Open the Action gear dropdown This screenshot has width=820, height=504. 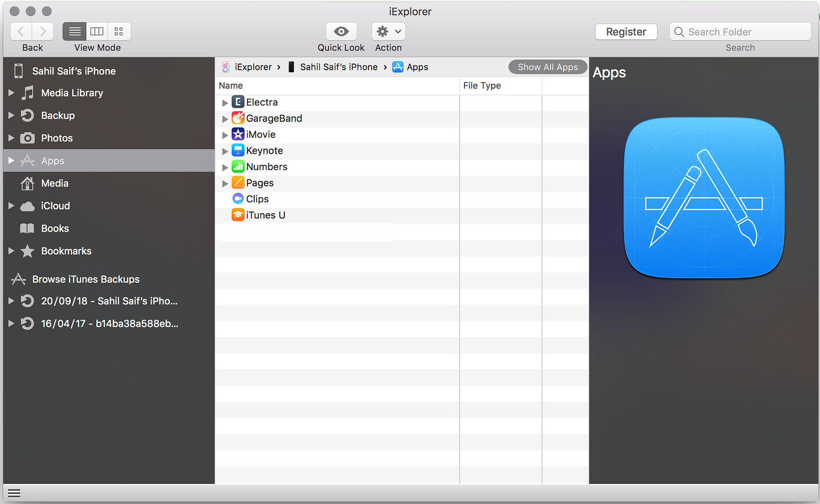[388, 31]
